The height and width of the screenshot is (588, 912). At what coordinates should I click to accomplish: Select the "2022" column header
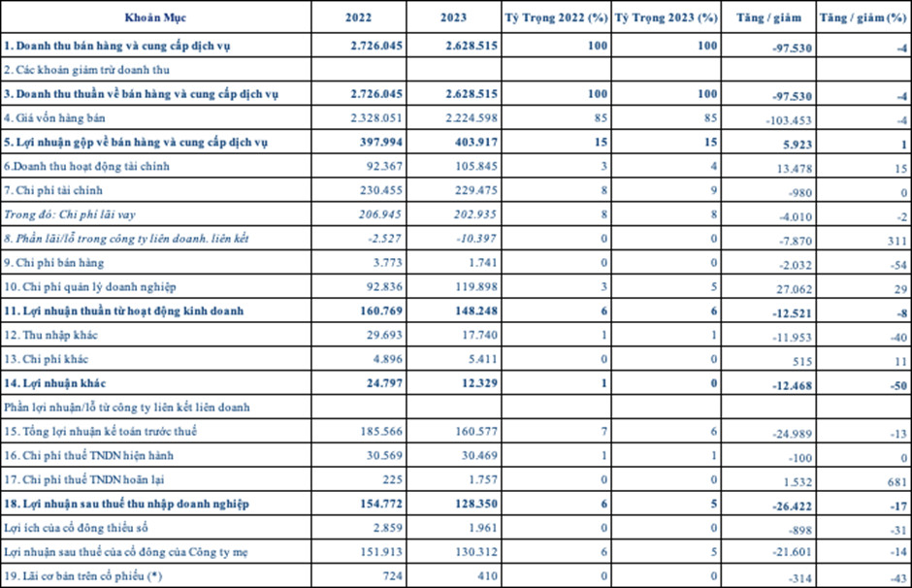click(359, 17)
